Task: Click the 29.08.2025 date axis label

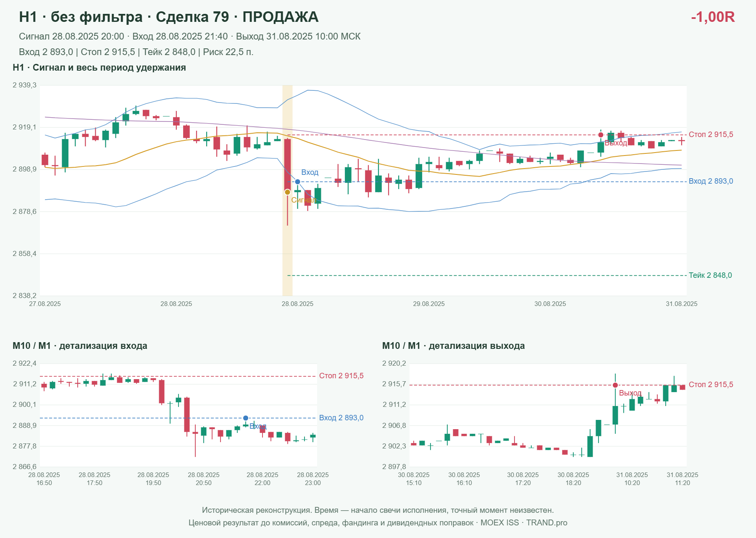Action: click(x=429, y=304)
